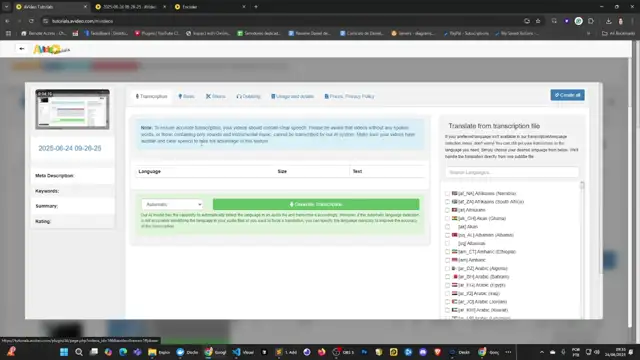
Task: Open the bookmarks apps grid icon
Action: pos(8,33)
